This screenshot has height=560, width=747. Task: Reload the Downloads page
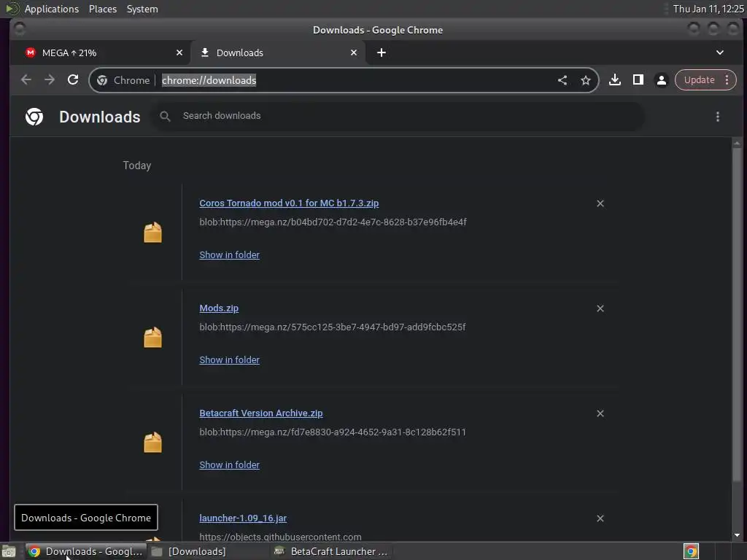73,80
